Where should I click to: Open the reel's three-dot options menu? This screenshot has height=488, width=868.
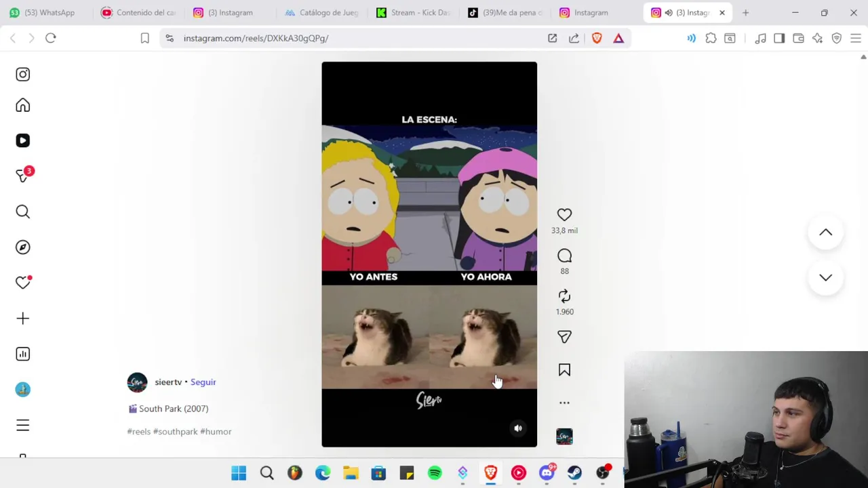pyautogui.click(x=564, y=403)
